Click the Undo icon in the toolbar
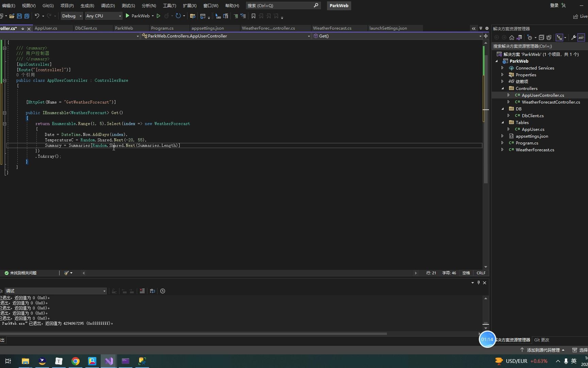Viewport: 588px width, 368px height. tap(37, 16)
